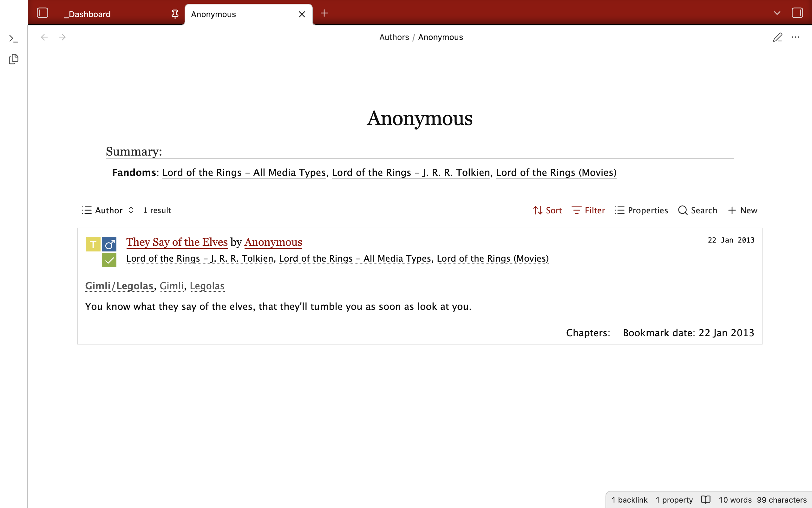The image size is (812, 508).
Task: Open the card's Lord of the Rings (Movies) fandom
Action: coord(493,259)
